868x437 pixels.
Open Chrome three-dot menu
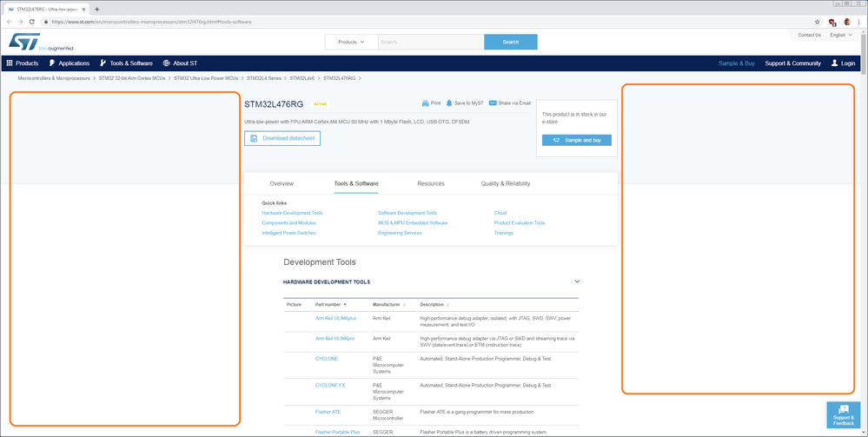coord(858,22)
